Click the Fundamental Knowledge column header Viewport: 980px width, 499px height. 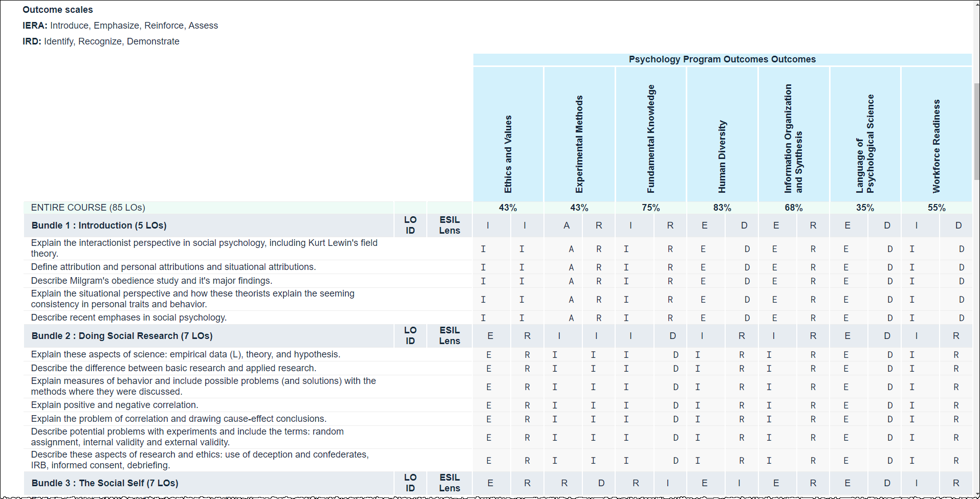(x=650, y=139)
